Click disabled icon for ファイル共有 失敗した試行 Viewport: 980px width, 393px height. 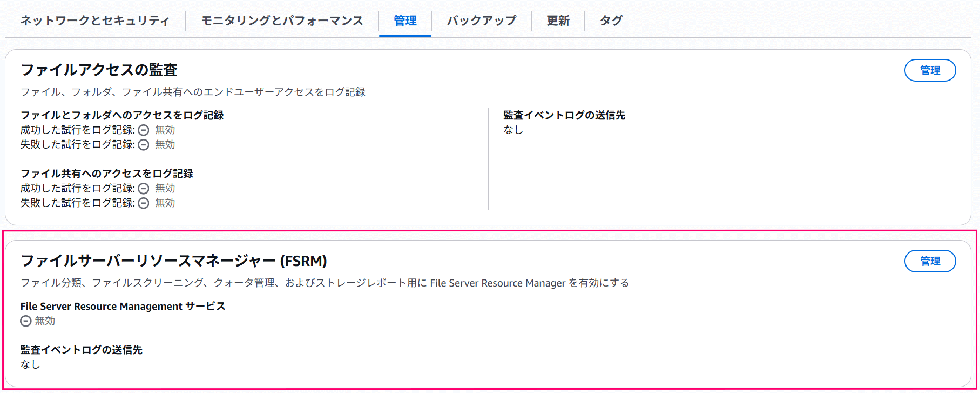click(144, 203)
